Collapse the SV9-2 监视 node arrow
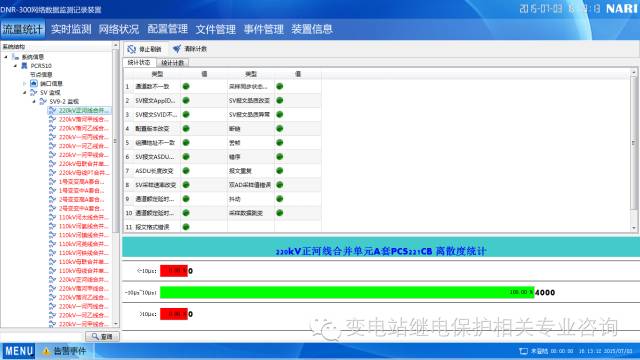Image resolution: width=640 pixels, height=360 pixels. pos(34,102)
